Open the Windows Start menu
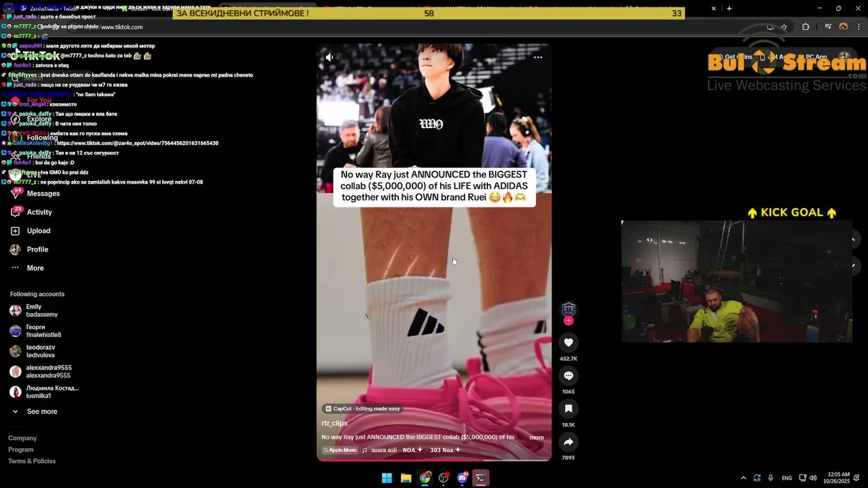This screenshot has width=868, height=488. 387,478
